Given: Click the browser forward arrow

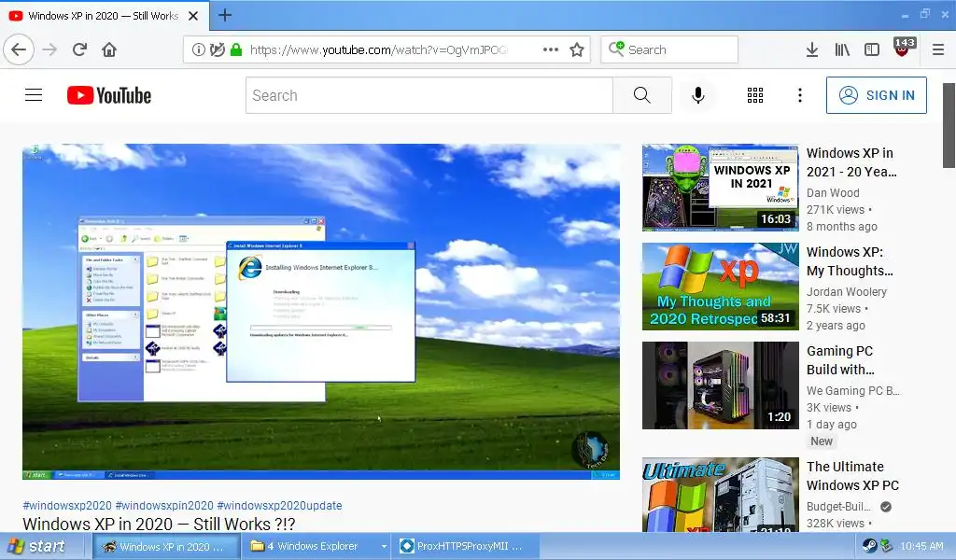Looking at the screenshot, I should coord(49,50).
